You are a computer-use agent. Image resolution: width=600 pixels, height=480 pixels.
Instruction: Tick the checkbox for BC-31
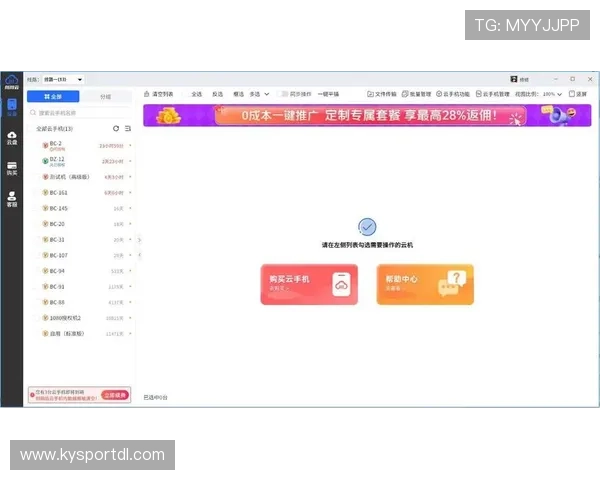pos(37,240)
